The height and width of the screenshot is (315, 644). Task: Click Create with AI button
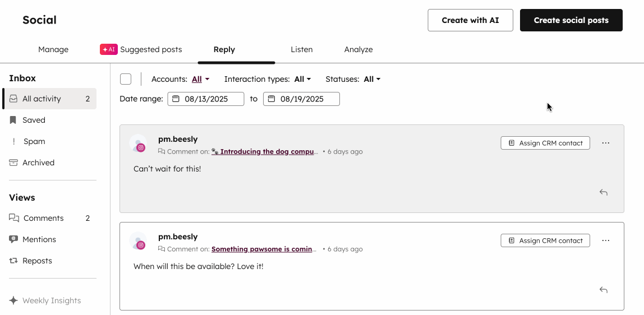coord(470,20)
